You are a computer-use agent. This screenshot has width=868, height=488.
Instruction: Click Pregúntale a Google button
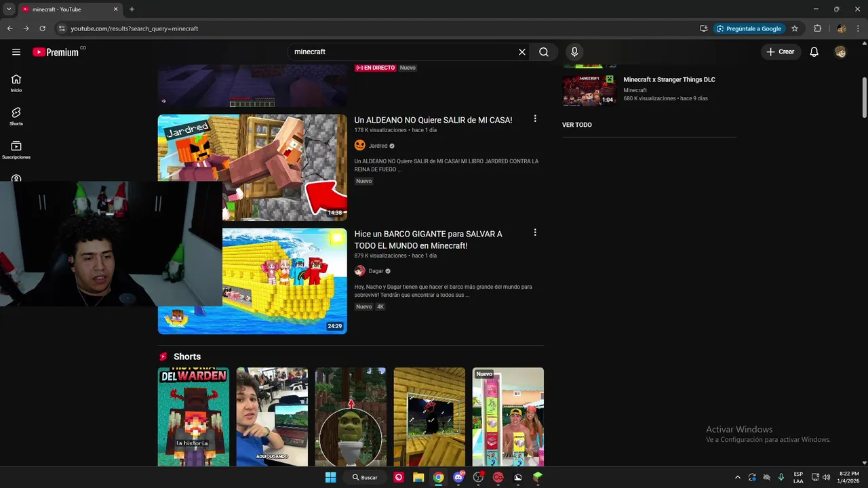749,28
